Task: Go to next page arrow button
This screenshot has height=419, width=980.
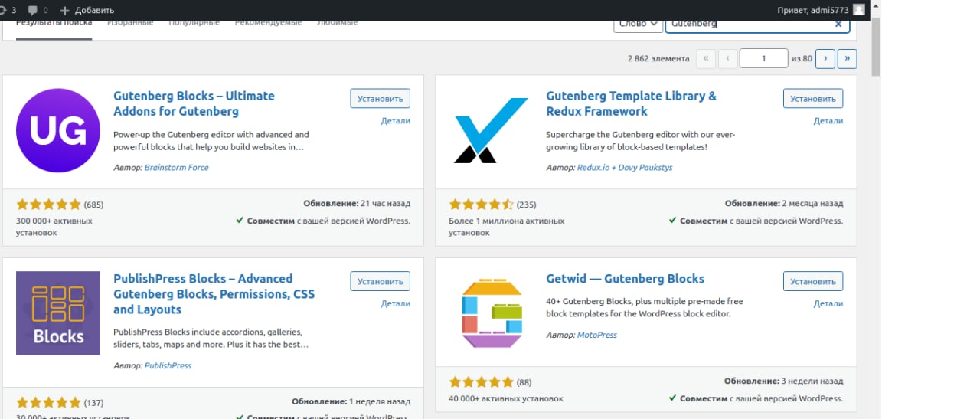Action: 825,58
